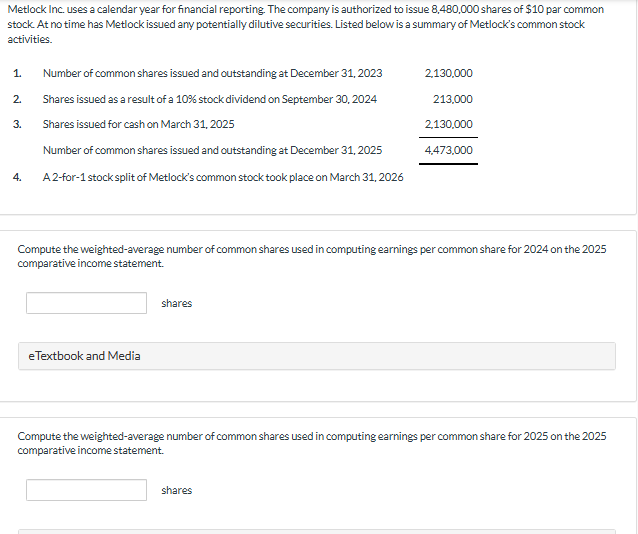Click the December 31, 2025 outstanding shares line

[212, 150]
